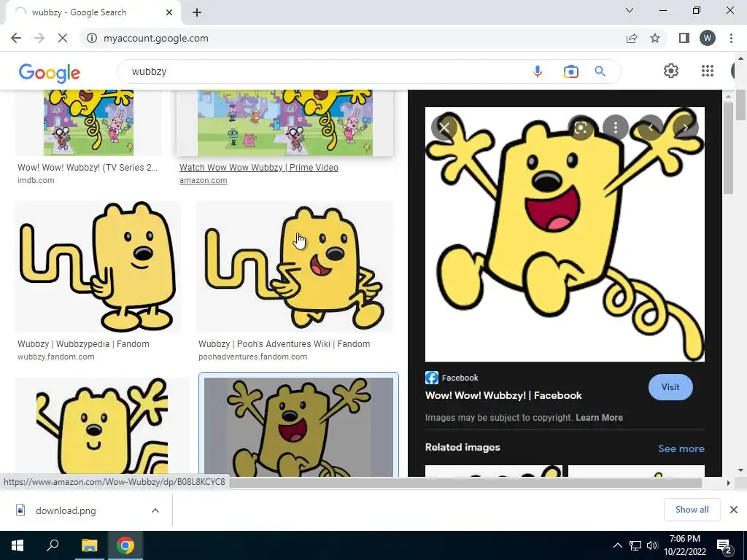Viewport: 747px width, 560px height.
Task: Stop loading the page with the X button
Action: pos(63,38)
